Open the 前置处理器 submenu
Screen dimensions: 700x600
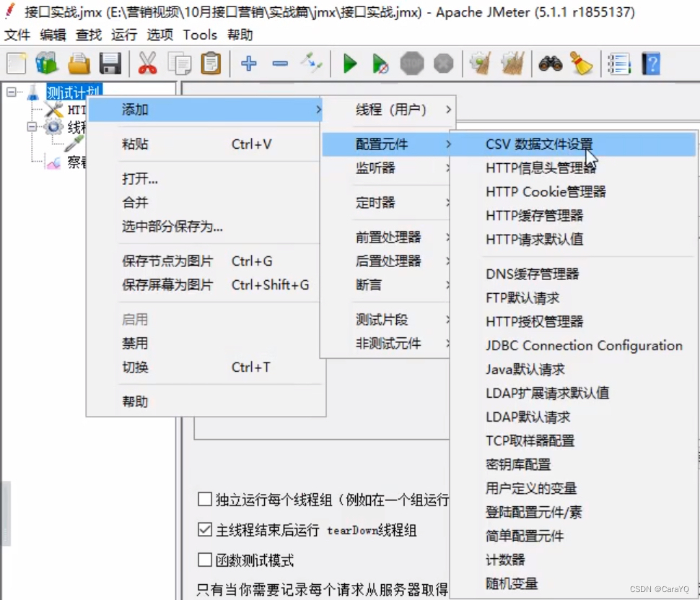click(x=385, y=238)
